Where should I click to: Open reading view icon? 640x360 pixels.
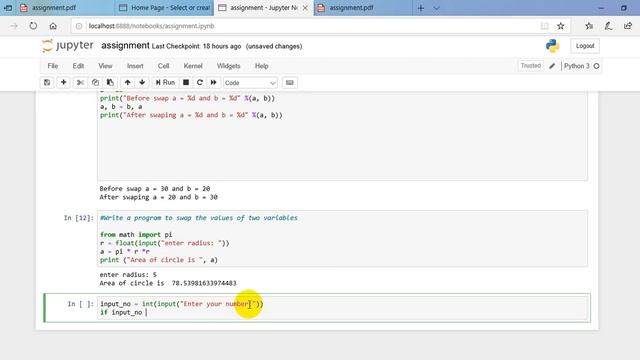click(x=544, y=26)
